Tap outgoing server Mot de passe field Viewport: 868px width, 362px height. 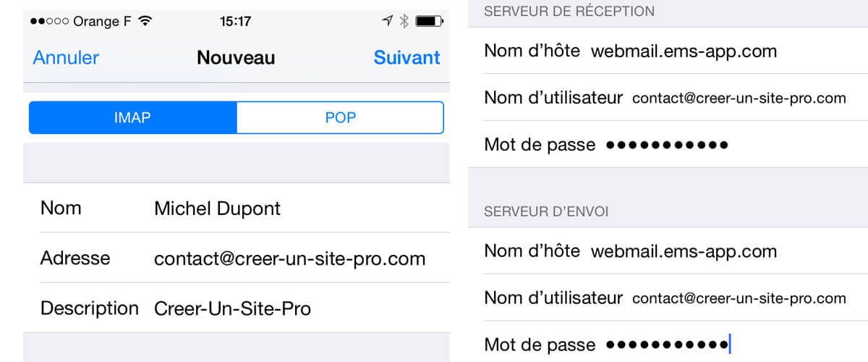pyautogui.click(x=668, y=344)
